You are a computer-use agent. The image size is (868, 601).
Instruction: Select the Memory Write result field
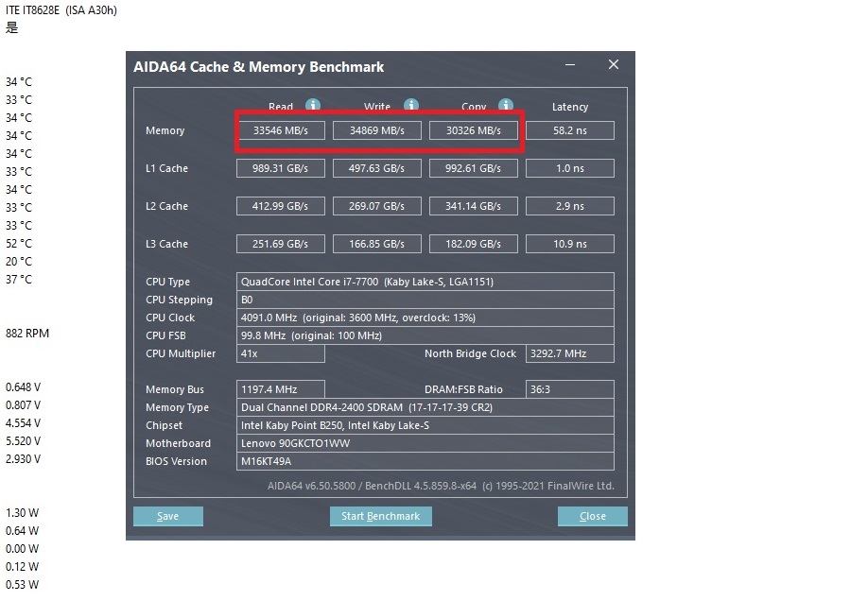pyautogui.click(x=377, y=130)
